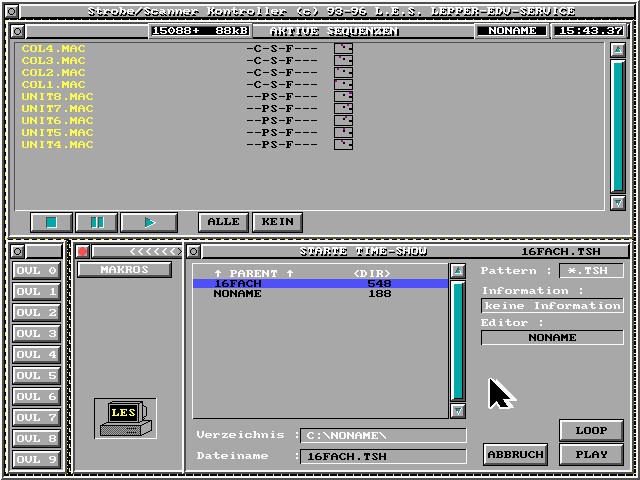Open the COL1.MAC pattern thumbnail icon
640x480 pixels.
(x=343, y=85)
